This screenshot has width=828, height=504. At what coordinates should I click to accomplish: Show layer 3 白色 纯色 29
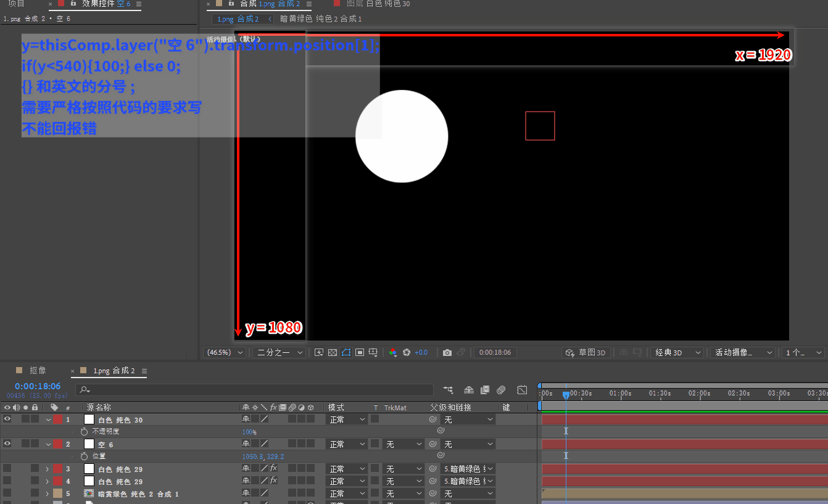click(7, 469)
